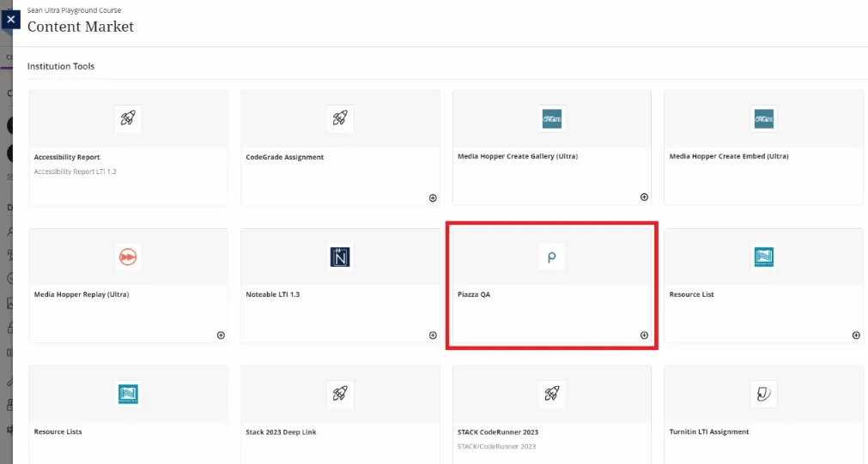
Task: Click the Resource Lists book icon
Action: pos(128,394)
